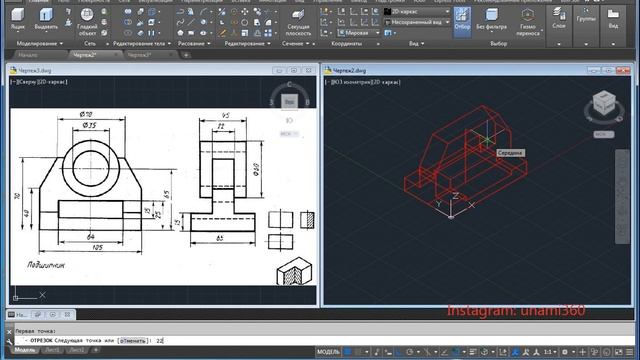Open command line wrench settings icon

pyautogui.click(x=9, y=341)
